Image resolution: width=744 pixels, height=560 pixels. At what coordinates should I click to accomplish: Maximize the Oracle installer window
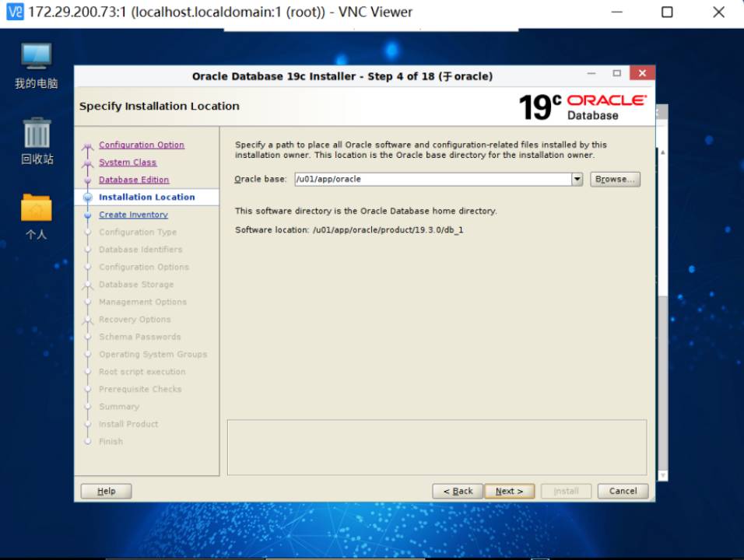pos(616,74)
